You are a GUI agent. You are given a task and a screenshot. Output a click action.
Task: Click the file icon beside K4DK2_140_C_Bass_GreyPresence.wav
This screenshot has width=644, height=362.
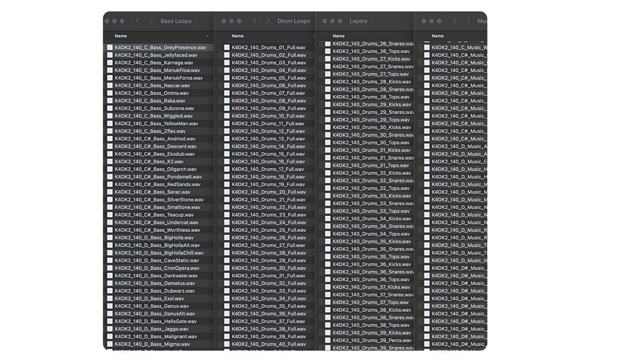110,48
